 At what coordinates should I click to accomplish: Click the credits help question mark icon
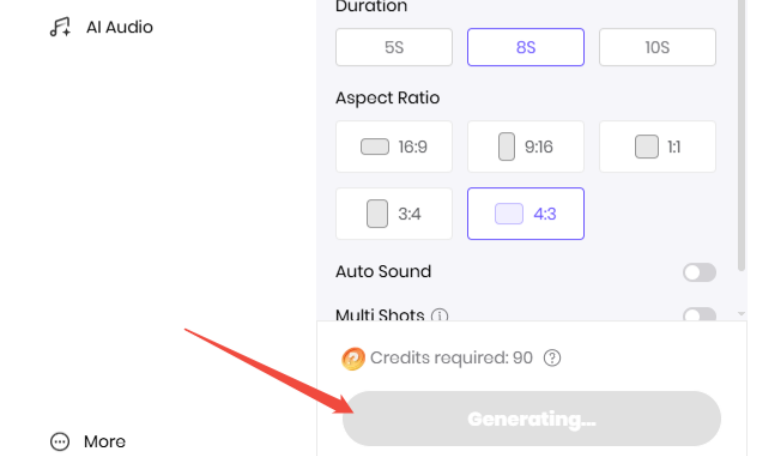tap(552, 358)
